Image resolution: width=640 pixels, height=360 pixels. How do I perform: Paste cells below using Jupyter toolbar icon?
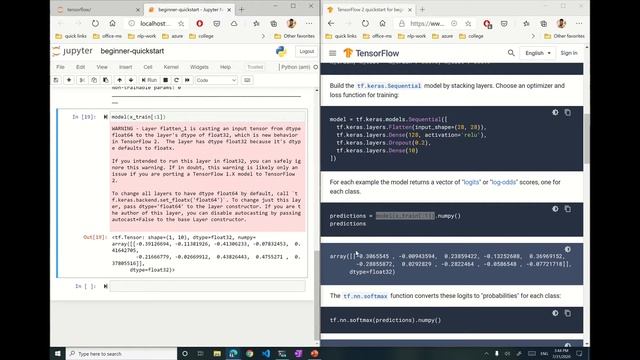106,80
